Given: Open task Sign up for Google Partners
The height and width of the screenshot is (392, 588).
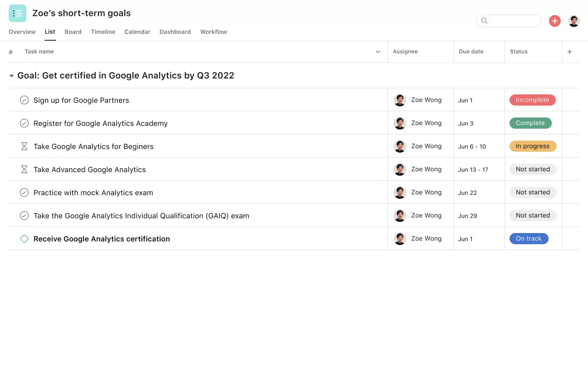Looking at the screenshot, I should coord(81,100).
